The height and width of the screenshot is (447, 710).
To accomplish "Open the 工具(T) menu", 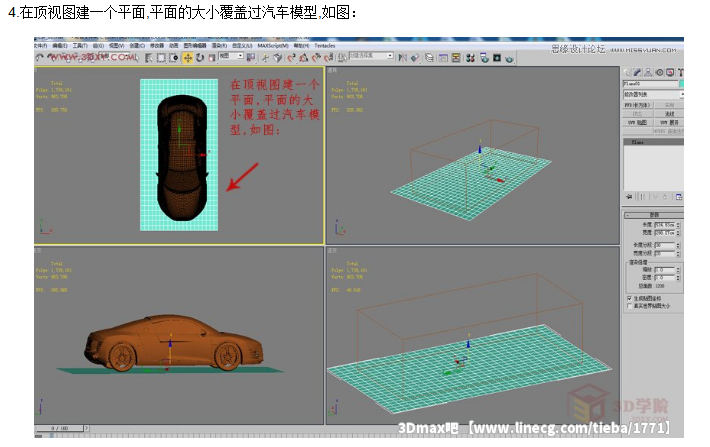I will coord(80,46).
